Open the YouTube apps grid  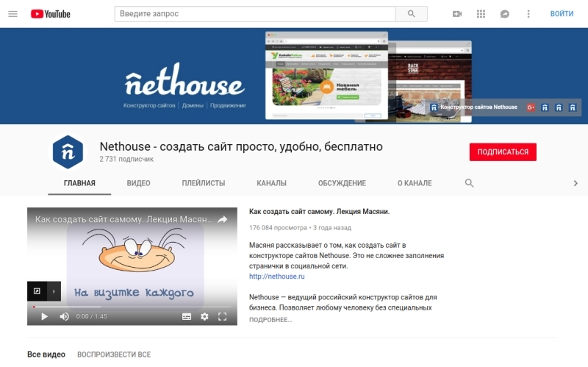tap(481, 14)
